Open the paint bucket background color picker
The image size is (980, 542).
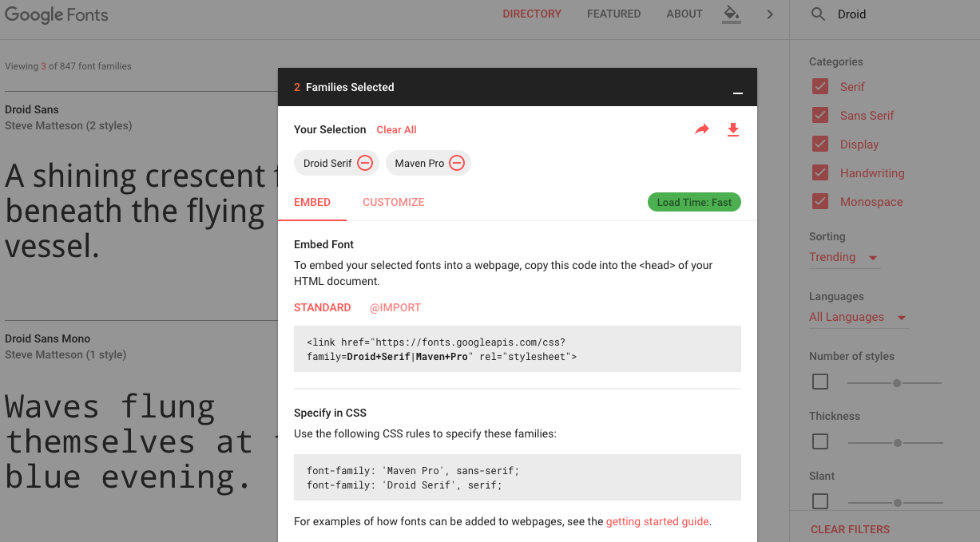[731, 14]
